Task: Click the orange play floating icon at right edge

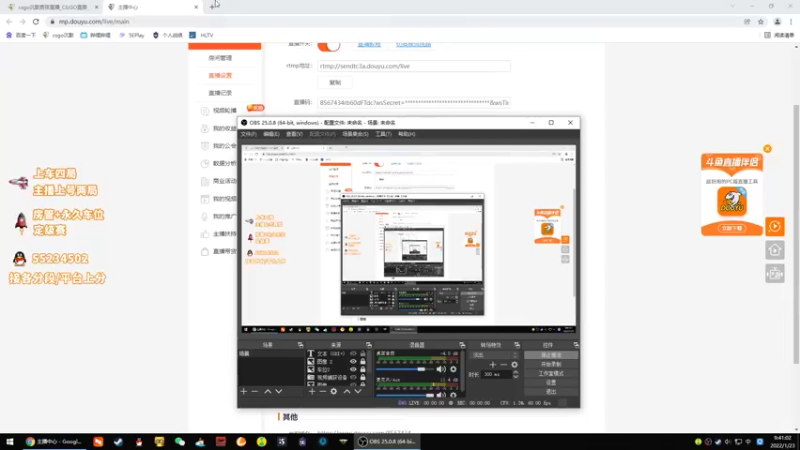Action: (x=774, y=226)
